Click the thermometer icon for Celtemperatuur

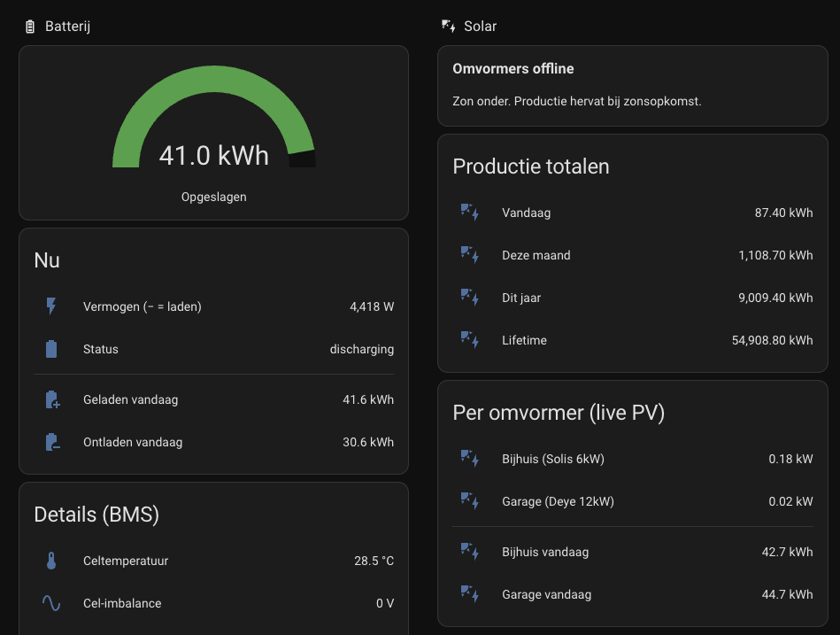51,561
